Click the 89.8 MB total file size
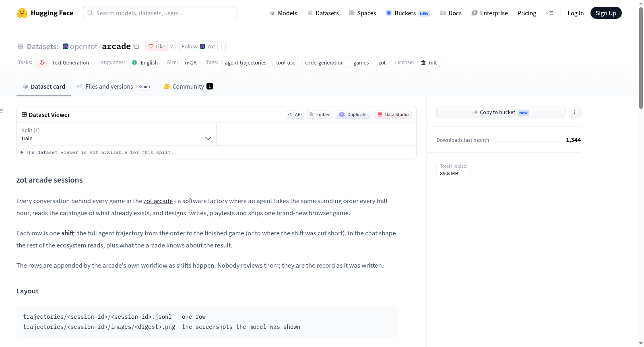This screenshot has width=644, height=347. [x=449, y=173]
